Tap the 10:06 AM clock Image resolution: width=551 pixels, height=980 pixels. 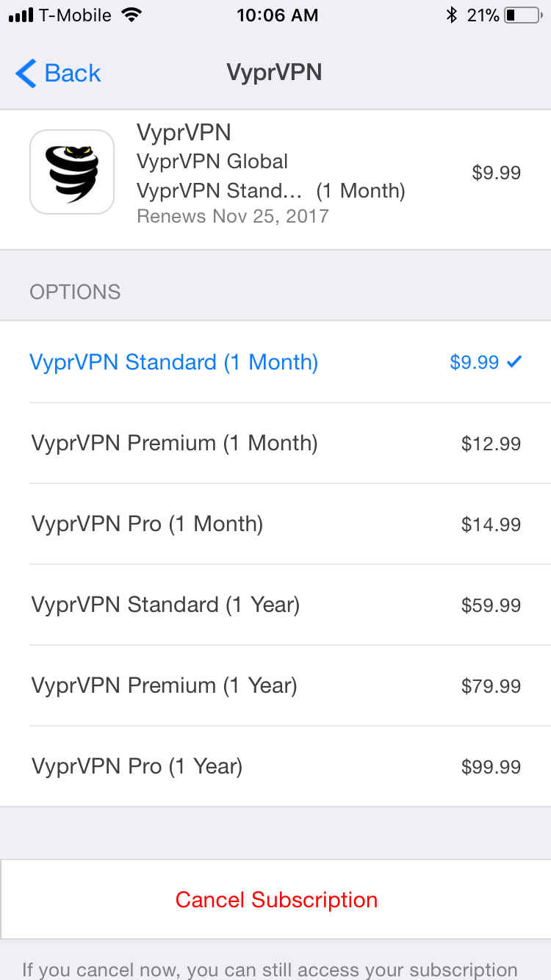(277, 15)
